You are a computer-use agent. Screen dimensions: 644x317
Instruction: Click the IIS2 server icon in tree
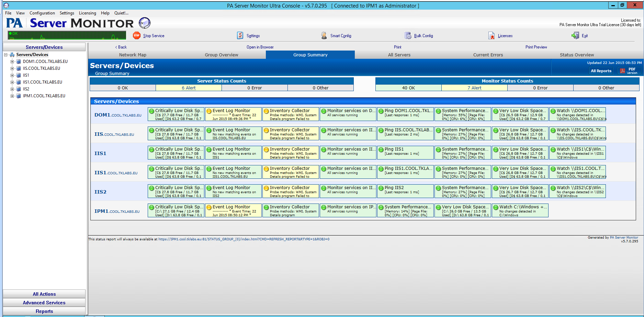tap(19, 89)
